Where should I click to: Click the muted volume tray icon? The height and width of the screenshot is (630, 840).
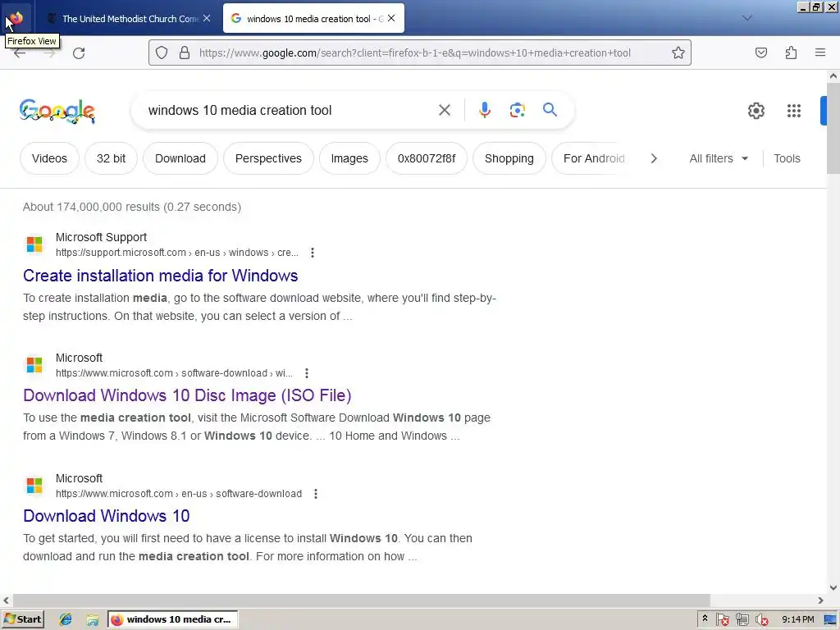[761, 620]
